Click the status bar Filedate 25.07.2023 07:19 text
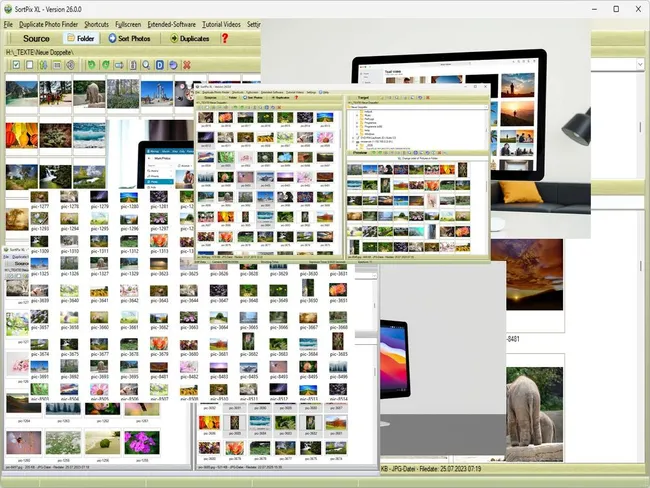The width and height of the screenshot is (650, 488). pyautogui.click(x=450, y=469)
